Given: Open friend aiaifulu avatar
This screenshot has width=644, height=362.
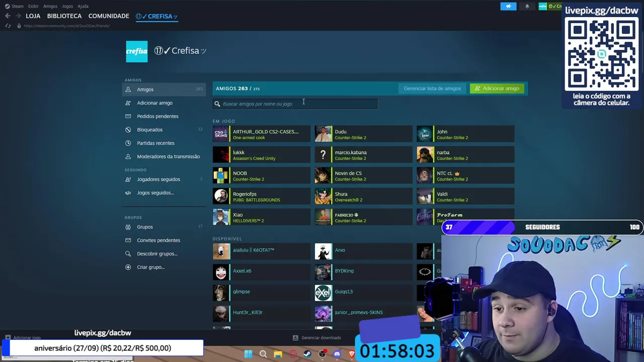Looking at the screenshot, I should pos(221,252).
